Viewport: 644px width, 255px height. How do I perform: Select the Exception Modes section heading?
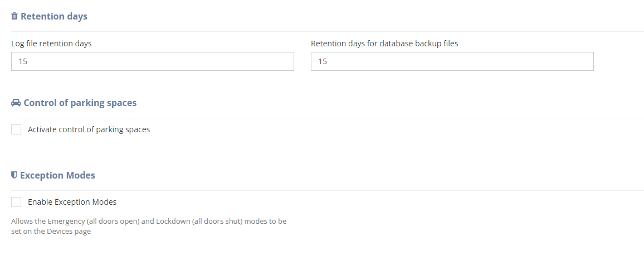57,175
